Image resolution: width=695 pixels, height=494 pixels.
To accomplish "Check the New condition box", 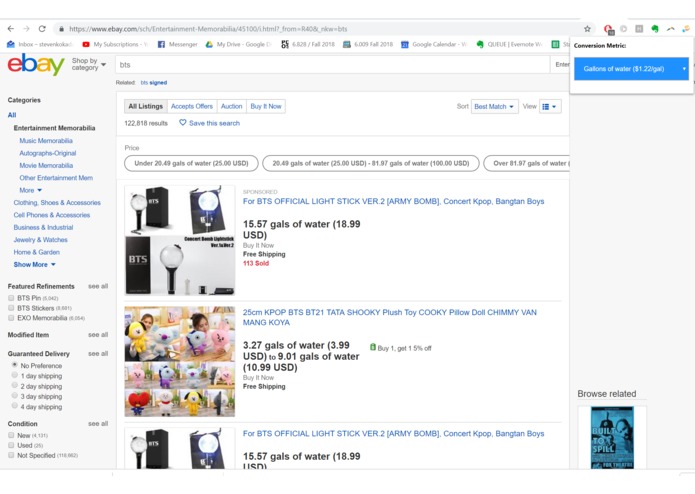I will point(11,435).
